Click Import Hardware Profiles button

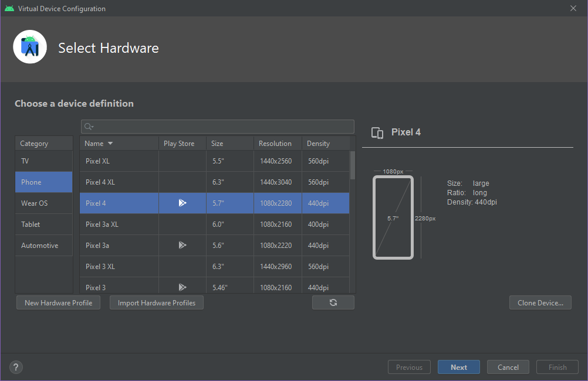157,303
